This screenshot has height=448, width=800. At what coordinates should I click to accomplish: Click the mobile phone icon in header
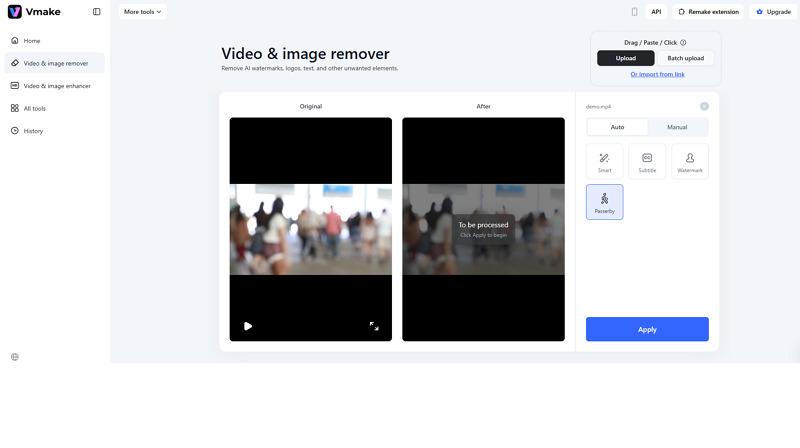pyautogui.click(x=634, y=12)
